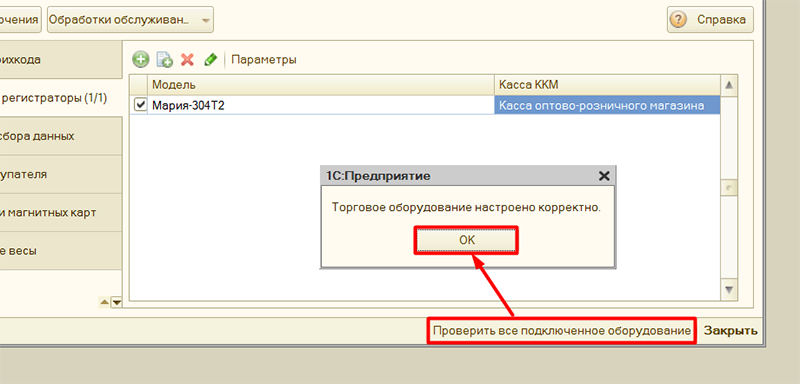Click the Касса ККМ column header
The width and height of the screenshot is (800, 384).
[607, 85]
